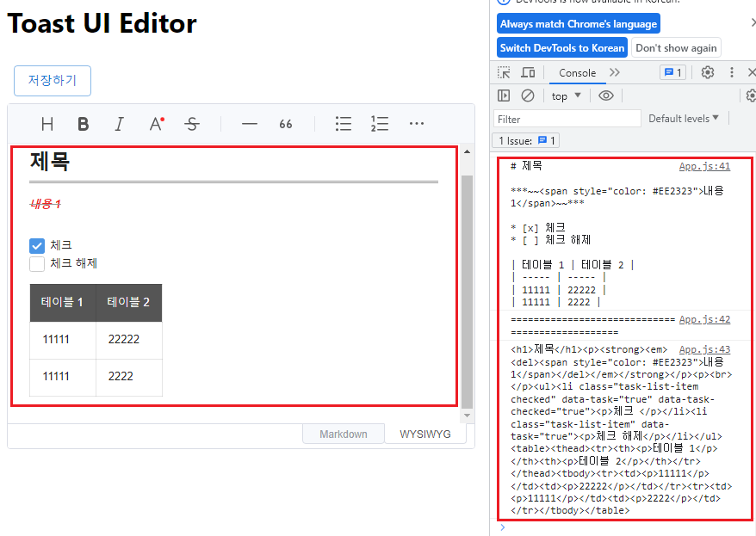Toggle DevTools device toolbar icon
The image size is (756, 536).
pos(528,73)
